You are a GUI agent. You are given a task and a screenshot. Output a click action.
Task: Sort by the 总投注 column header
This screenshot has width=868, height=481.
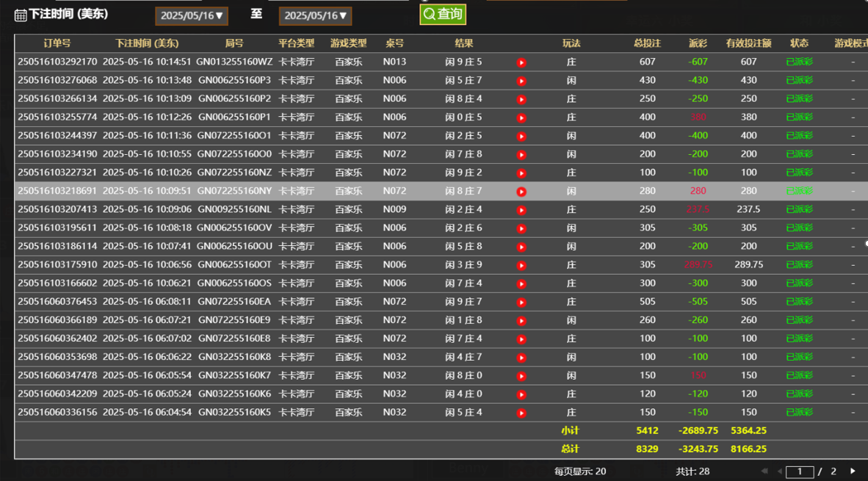(647, 43)
